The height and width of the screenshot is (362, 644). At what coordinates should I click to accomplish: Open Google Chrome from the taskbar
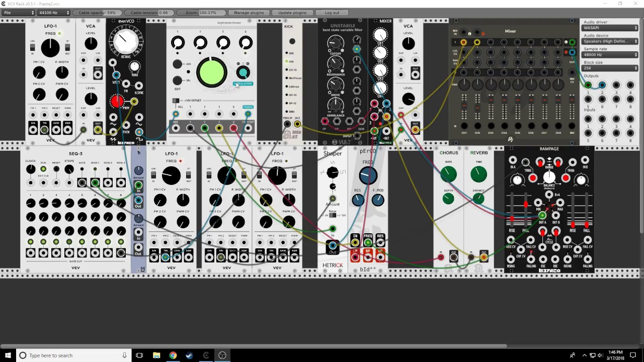[x=173, y=355]
